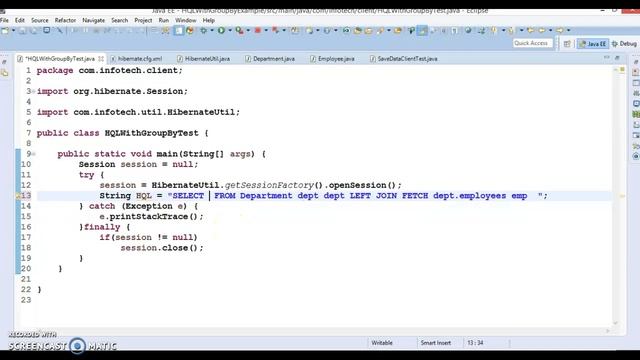Open the Project menu
Screen dimensions: 640x360
pyautogui.click(x=143, y=20)
